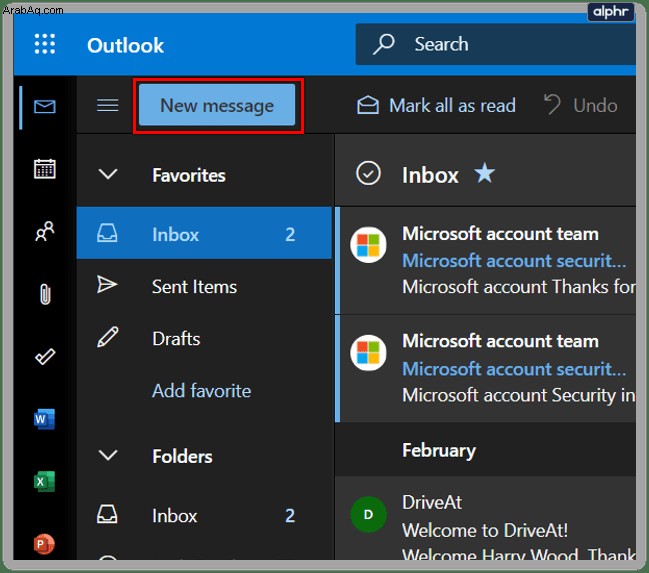This screenshot has width=649, height=573.
Task: Click the Search input field
Action: 495,44
